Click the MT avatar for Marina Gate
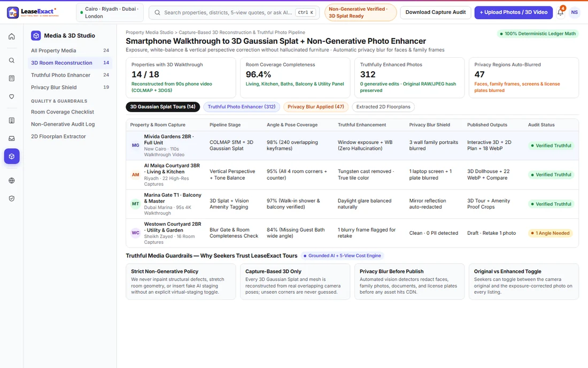The width and height of the screenshot is (588, 368). [135, 204]
